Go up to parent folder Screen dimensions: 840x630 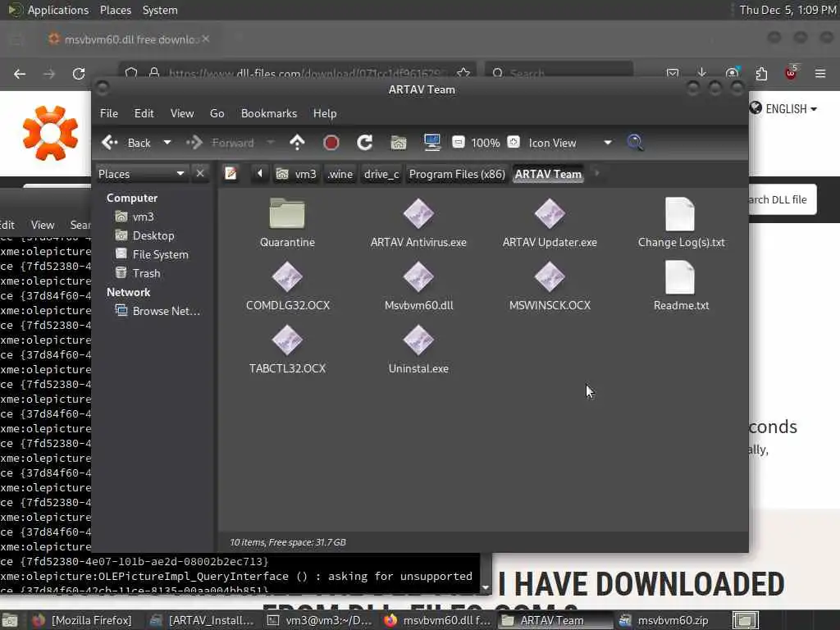click(297, 143)
